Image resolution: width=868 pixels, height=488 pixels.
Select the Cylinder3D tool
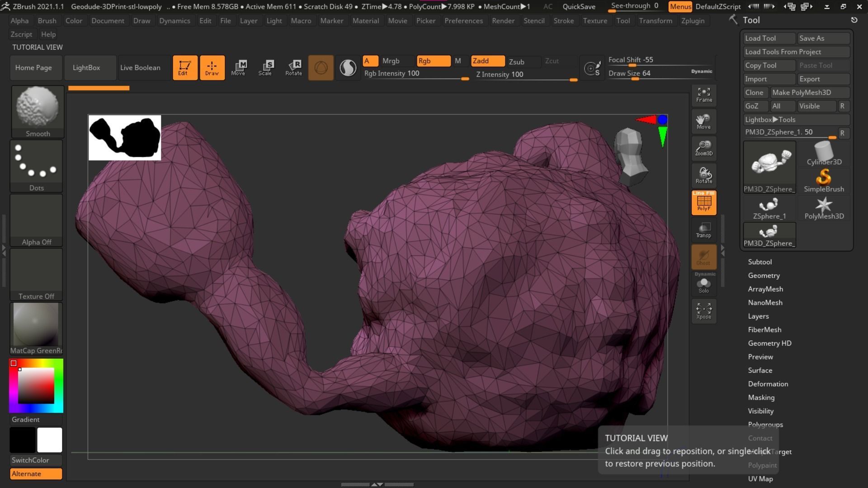[824, 154]
